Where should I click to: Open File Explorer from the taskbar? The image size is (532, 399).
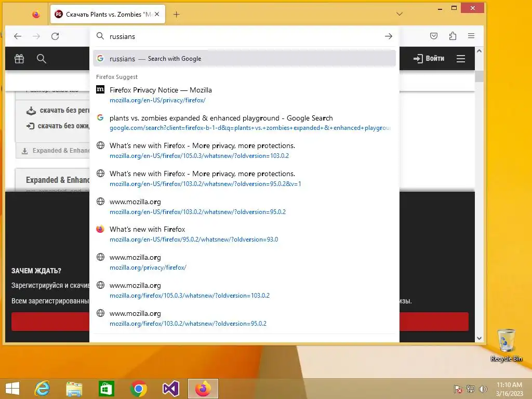point(74,389)
